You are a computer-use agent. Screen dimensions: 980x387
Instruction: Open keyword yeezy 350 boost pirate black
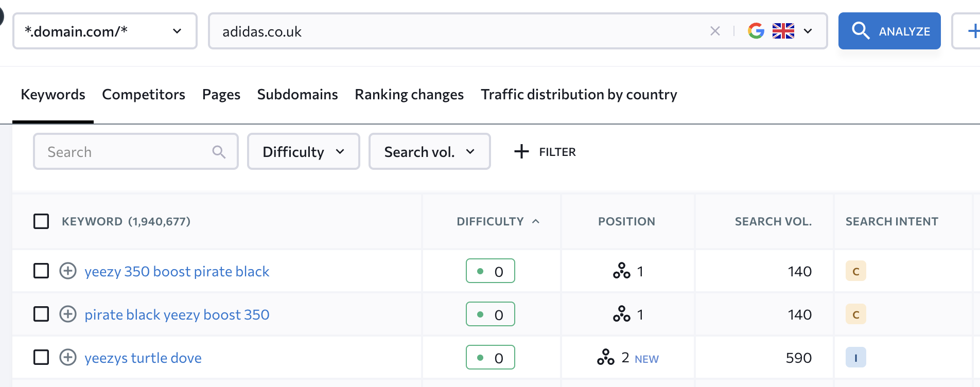[177, 271]
